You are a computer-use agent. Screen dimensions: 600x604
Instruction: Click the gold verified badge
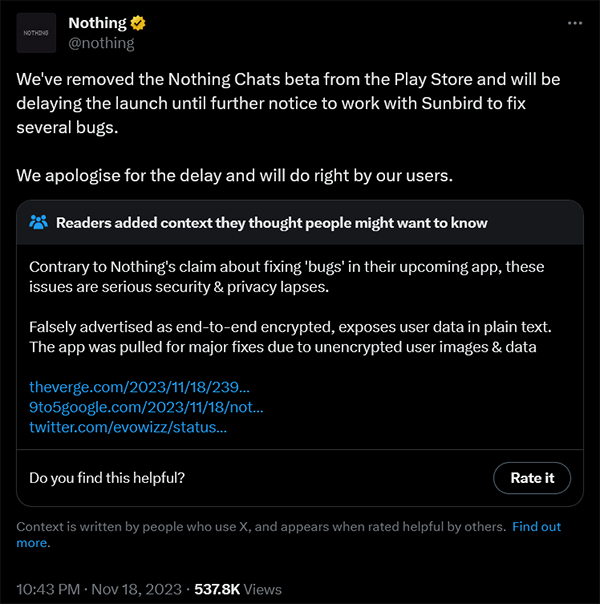(137, 23)
